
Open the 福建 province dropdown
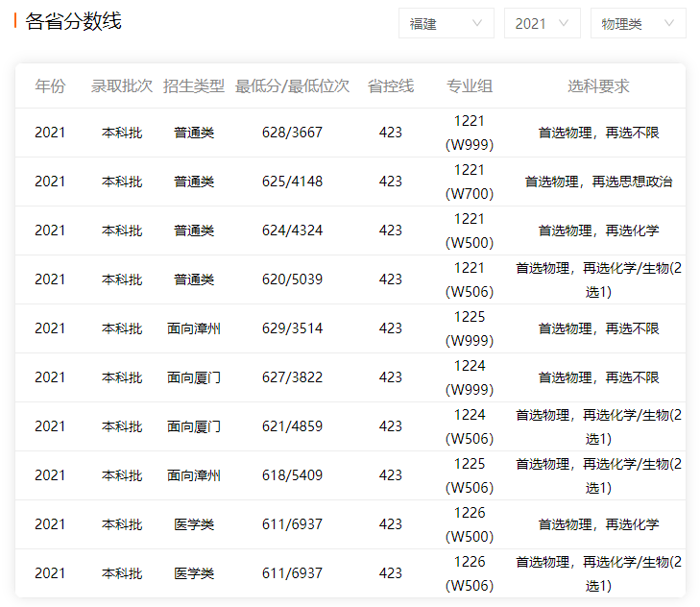coord(446,23)
